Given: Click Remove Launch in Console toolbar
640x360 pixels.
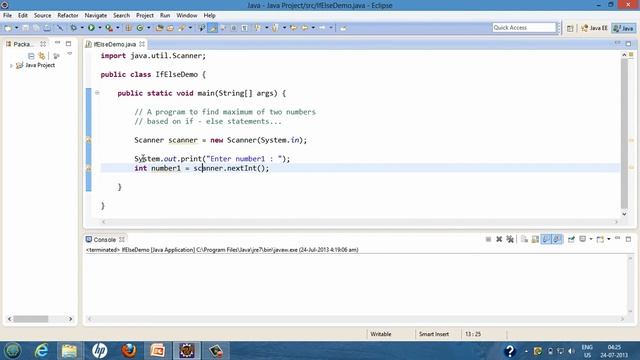Looking at the screenshot, I should [499, 239].
